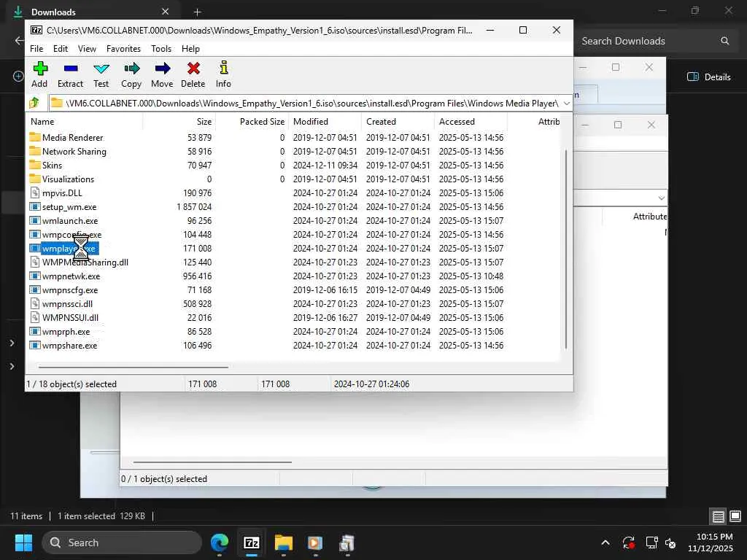Select the wmpconfig.exe file row
The height and width of the screenshot is (560, 747).
tap(293, 234)
